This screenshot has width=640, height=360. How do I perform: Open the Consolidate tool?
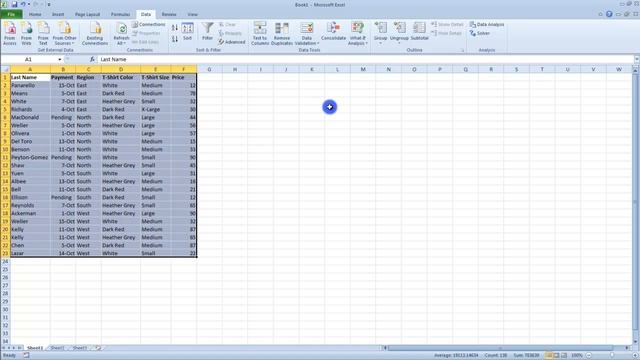coord(333,31)
